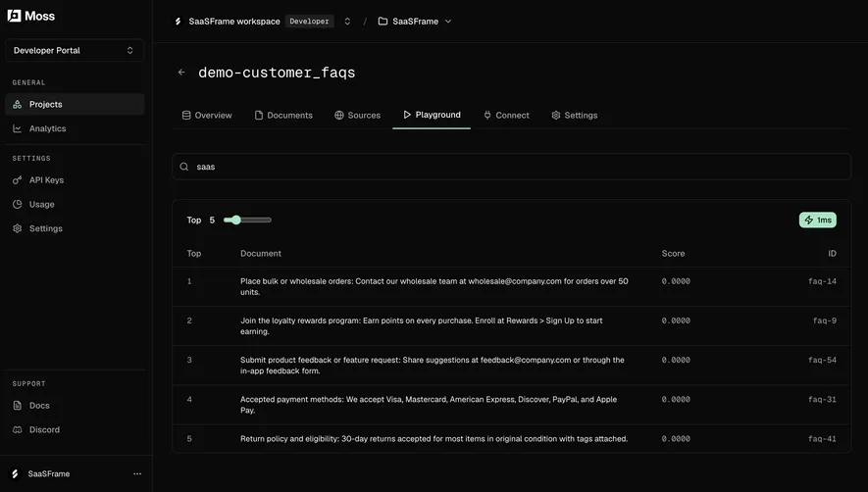Click the Projects icon in sidebar
Viewport: 868px width, 492px height.
pos(17,104)
